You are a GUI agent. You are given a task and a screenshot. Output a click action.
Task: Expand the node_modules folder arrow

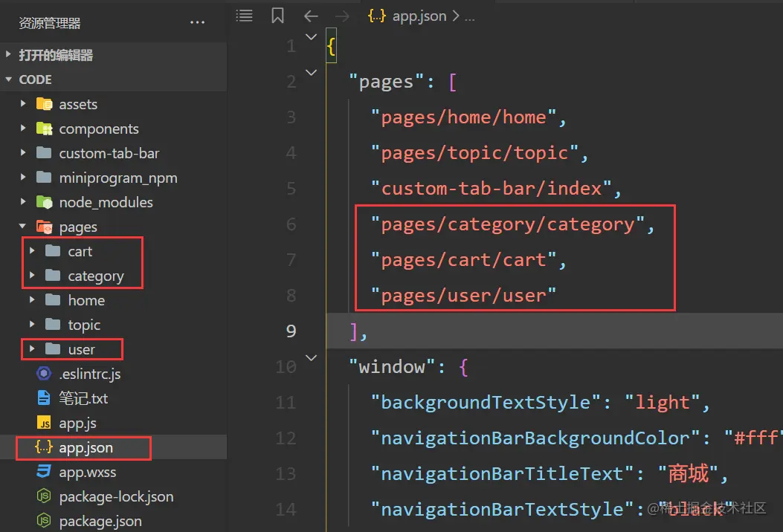pyautogui.click(x=23, y=201)
